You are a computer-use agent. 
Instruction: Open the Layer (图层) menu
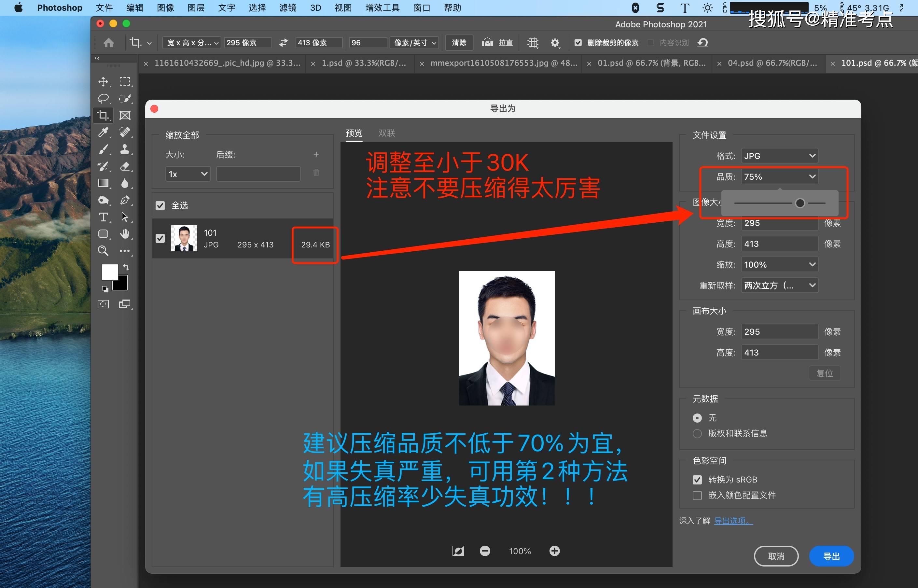(x=196, y=7)
